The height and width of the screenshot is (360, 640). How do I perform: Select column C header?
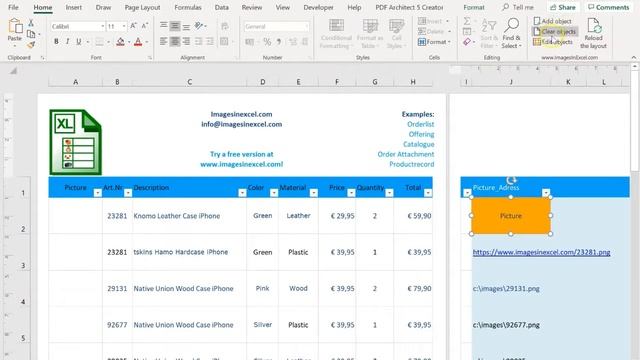coord(189,82)
